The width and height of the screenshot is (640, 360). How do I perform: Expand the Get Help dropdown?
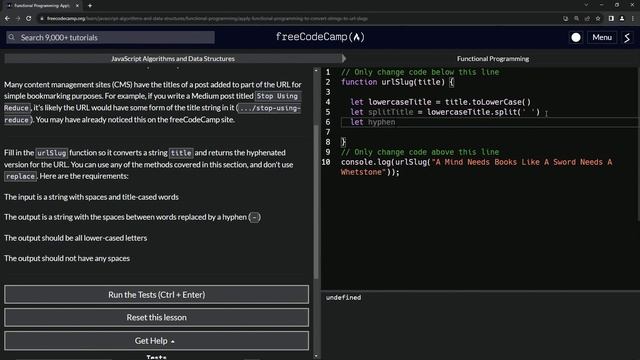(156, 340)
